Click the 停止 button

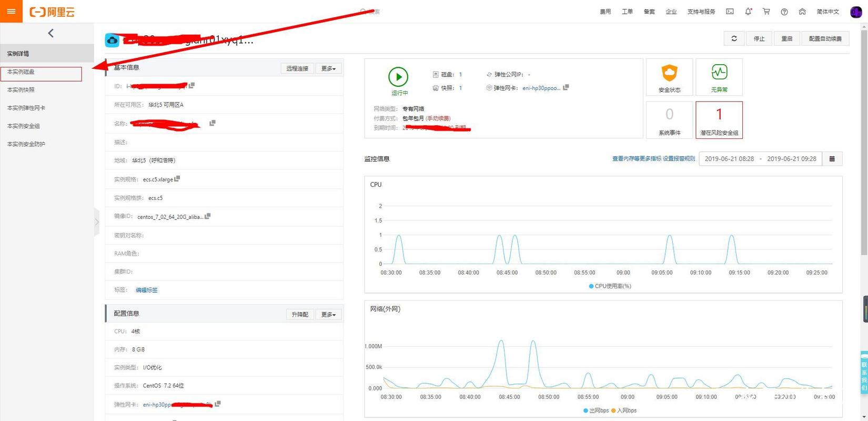coord(759,38)
